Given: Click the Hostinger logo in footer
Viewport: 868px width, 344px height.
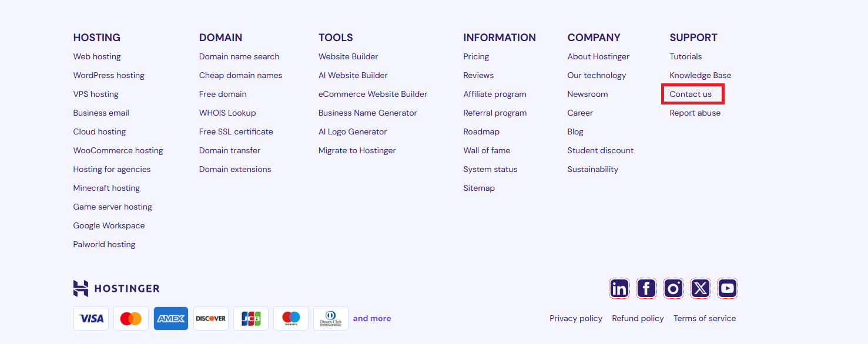Looking at the screenshot, I should point(116,288).
